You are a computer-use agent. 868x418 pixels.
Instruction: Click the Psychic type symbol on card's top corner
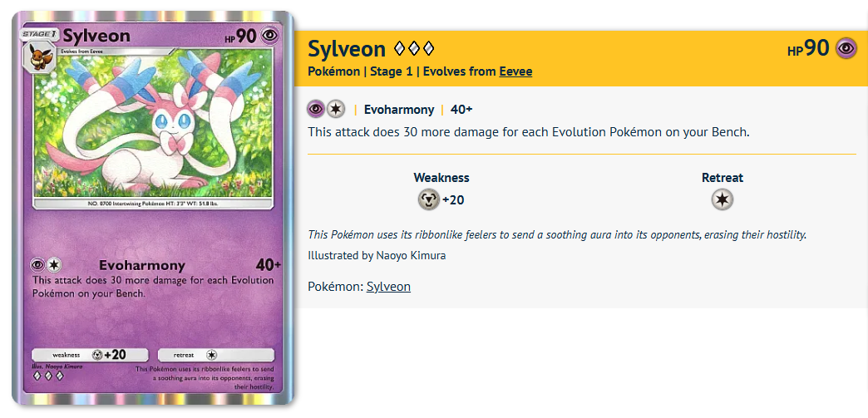269,37
